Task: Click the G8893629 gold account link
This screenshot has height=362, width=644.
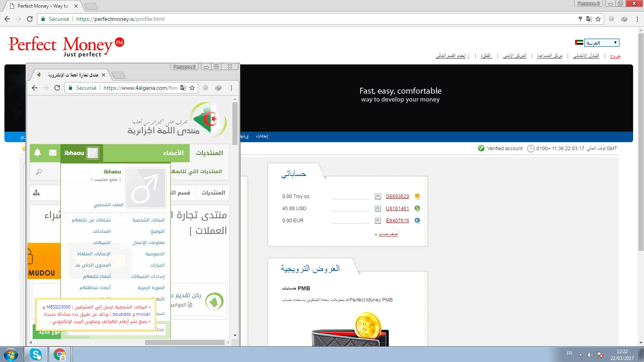Action: click(398, 197)
